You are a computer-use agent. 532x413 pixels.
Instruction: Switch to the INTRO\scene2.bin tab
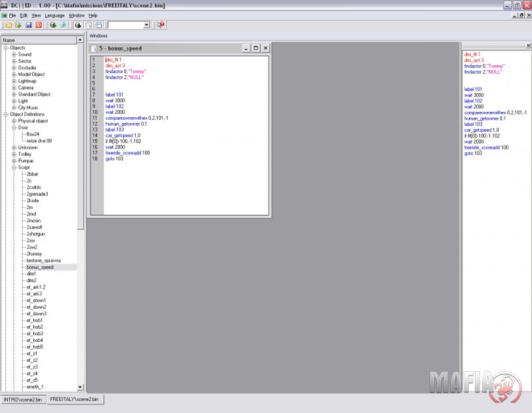(x=23, y=399)
